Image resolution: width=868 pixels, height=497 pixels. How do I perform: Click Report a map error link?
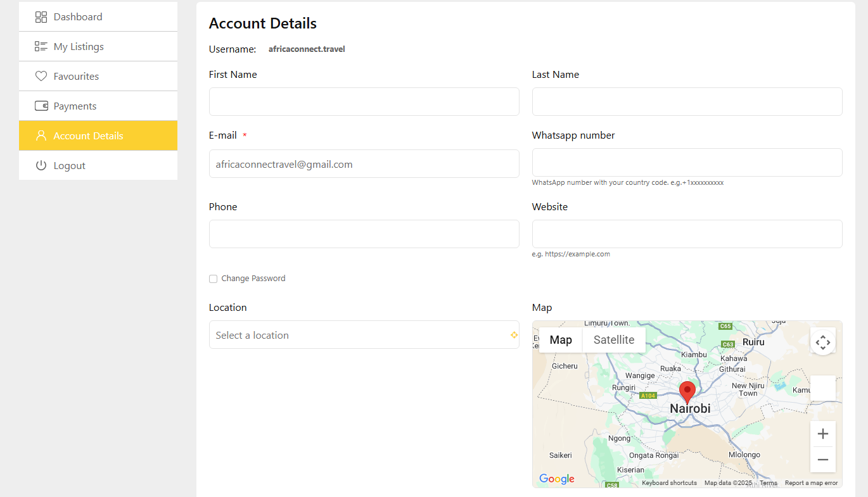pos(811,483)
